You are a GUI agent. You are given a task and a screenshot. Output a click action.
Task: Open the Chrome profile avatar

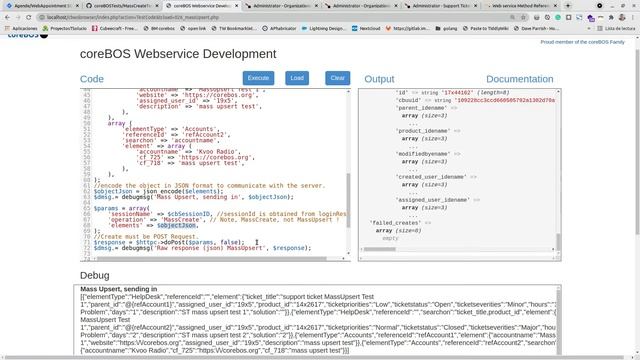[x=622, y=18]
